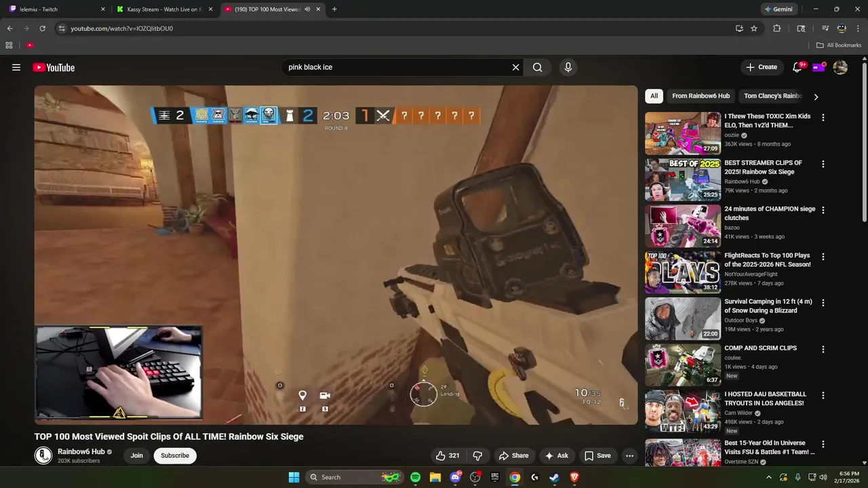This screenshot has height=488, width=868.
Task: Go back with the browser back arrow
Action: [x=9, y=28]
